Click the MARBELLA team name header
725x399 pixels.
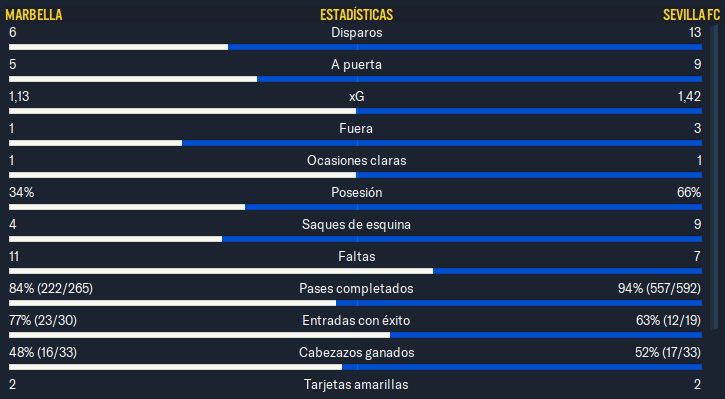[34, 15]
